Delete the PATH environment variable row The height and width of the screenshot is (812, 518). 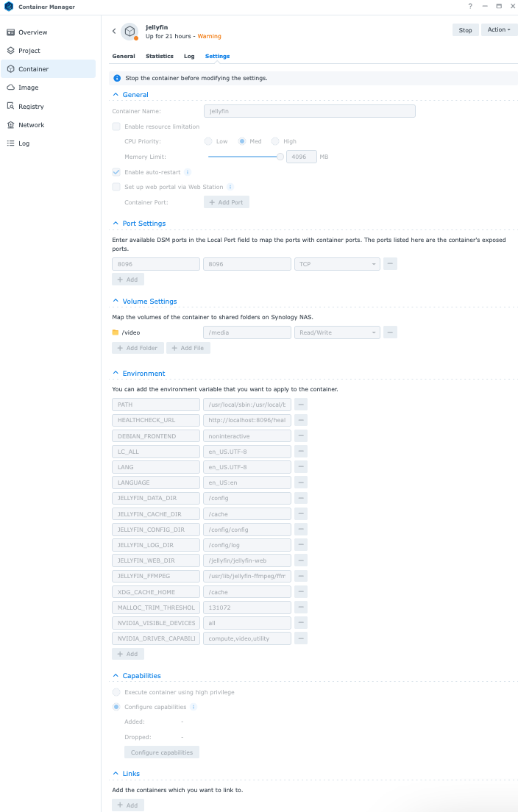point(301,405)
